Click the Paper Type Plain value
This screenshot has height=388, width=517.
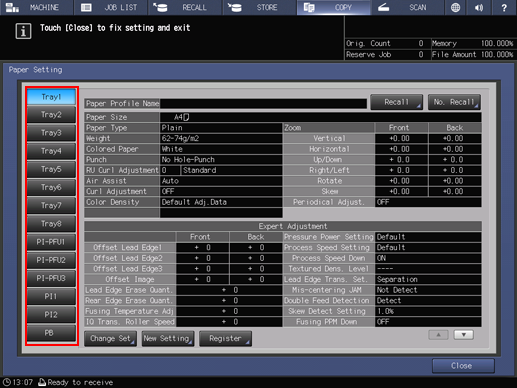221,128
